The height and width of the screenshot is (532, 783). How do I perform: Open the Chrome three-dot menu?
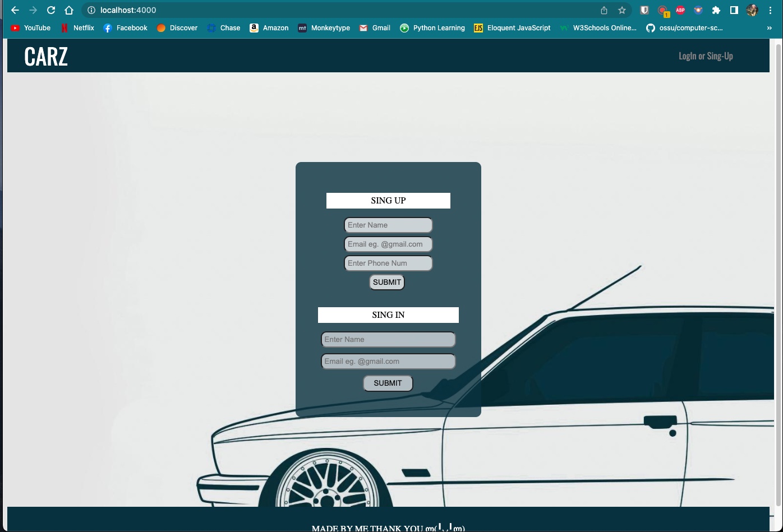pos(770,10)
